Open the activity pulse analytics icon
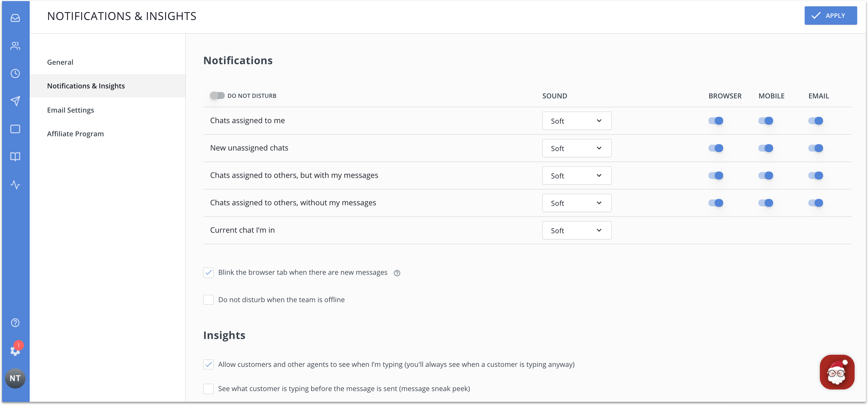 tap(15, 184)
